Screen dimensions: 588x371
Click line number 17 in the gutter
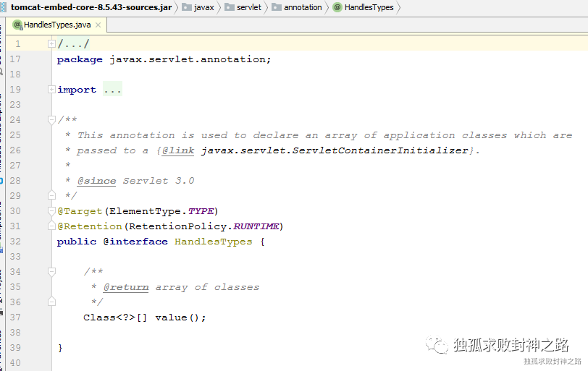pos(15,59)
